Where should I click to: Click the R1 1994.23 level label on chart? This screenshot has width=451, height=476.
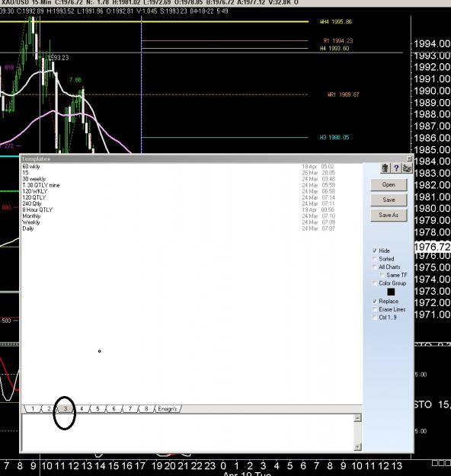(338, 40)
